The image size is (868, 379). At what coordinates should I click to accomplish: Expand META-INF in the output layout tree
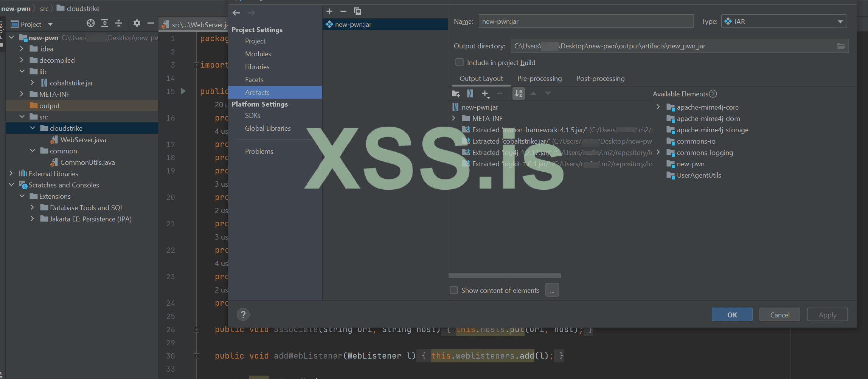point(453,118)
